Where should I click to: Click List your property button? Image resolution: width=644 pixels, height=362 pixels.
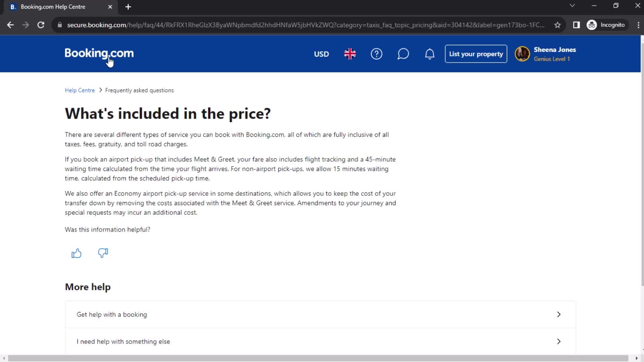pos(476,54)
